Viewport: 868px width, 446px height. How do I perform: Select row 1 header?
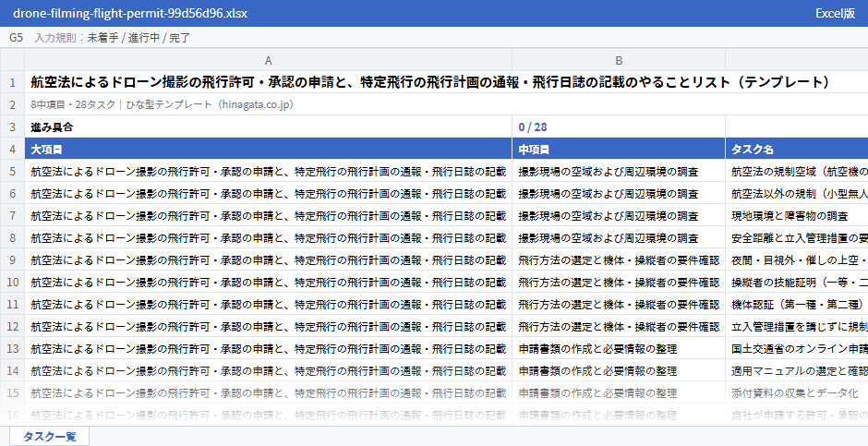[12, 82]
